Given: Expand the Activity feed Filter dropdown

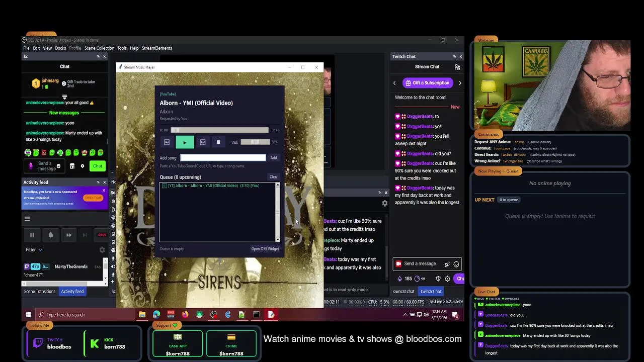Looking at the screenshot, I should (x=34, y=250).
